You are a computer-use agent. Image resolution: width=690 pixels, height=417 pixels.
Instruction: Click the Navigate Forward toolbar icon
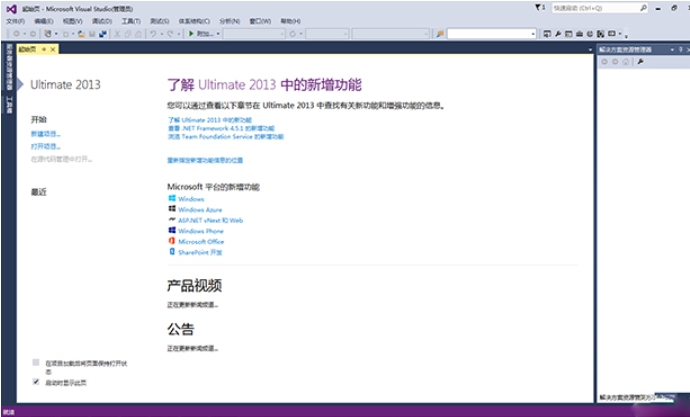coord(33,34)
